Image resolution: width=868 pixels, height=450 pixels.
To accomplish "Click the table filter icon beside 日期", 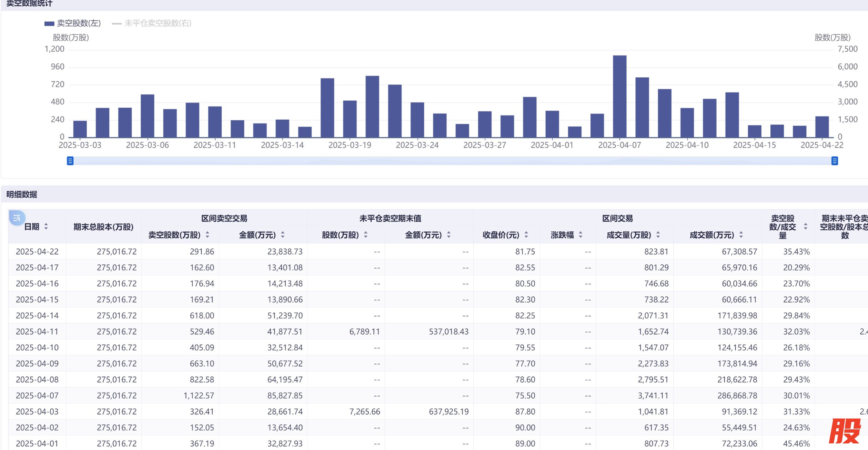I will point(17,218).
